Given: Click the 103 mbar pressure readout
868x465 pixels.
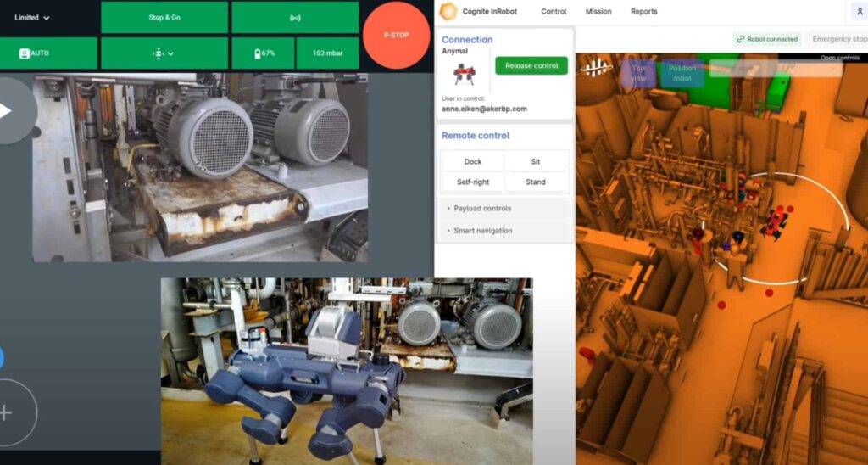Looking at the screenshot, I should (x=327, y=53).
